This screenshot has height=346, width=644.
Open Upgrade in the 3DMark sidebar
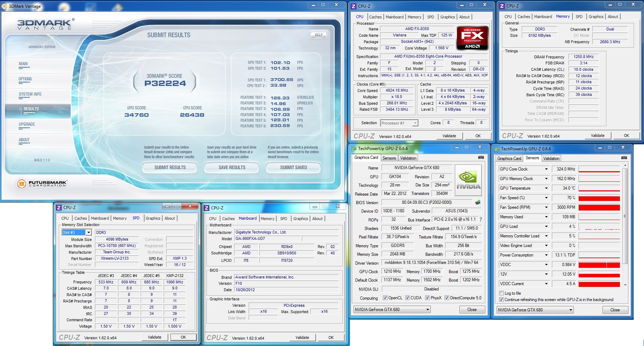[27, 124]
